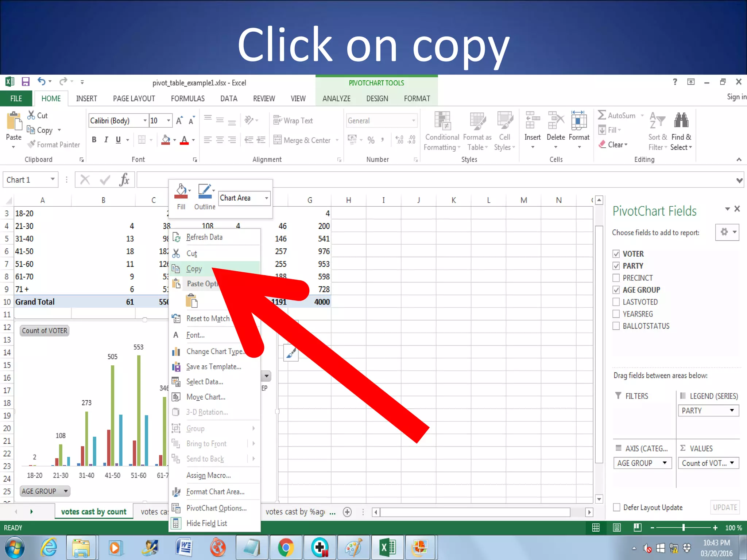Click the Tools gear icon in PivotChart Fields

tap(727, 232)
